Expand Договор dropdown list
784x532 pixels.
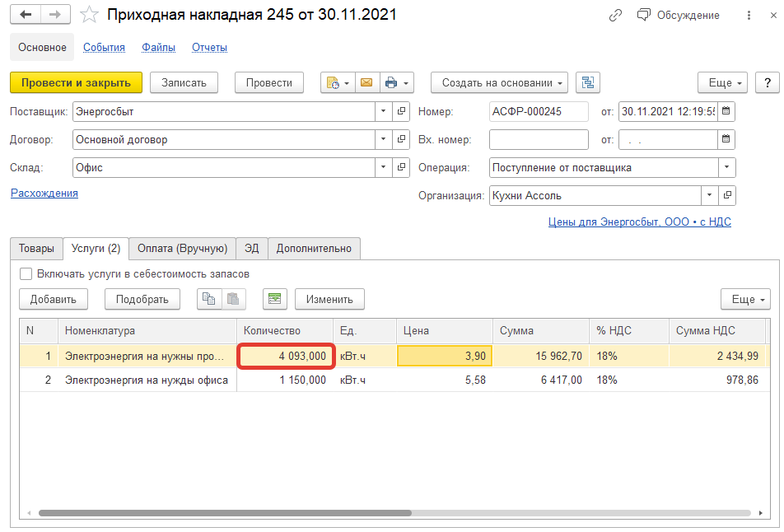click(384, 139)
